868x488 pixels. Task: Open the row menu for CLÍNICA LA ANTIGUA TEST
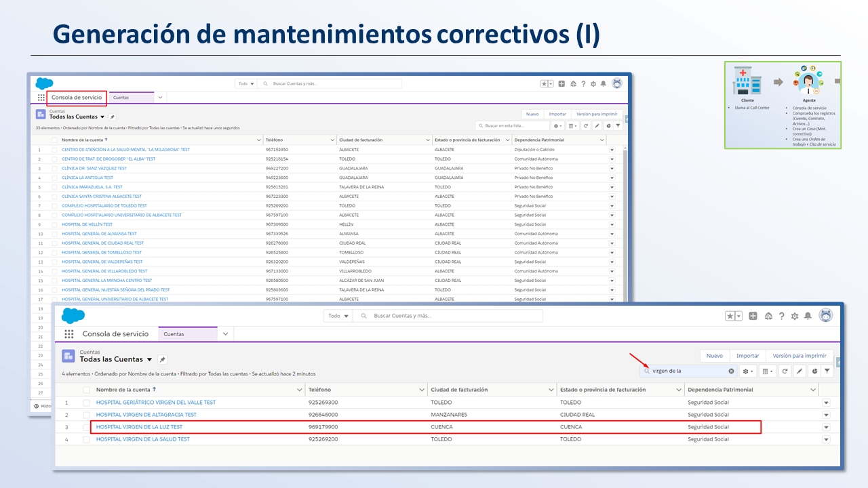[x=612, y=178]
